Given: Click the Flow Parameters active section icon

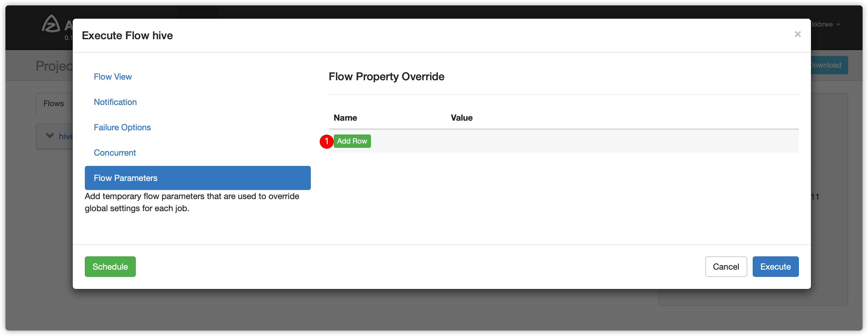Looking at the screenshot, I should pyautogui.click(x=198, y=178).
